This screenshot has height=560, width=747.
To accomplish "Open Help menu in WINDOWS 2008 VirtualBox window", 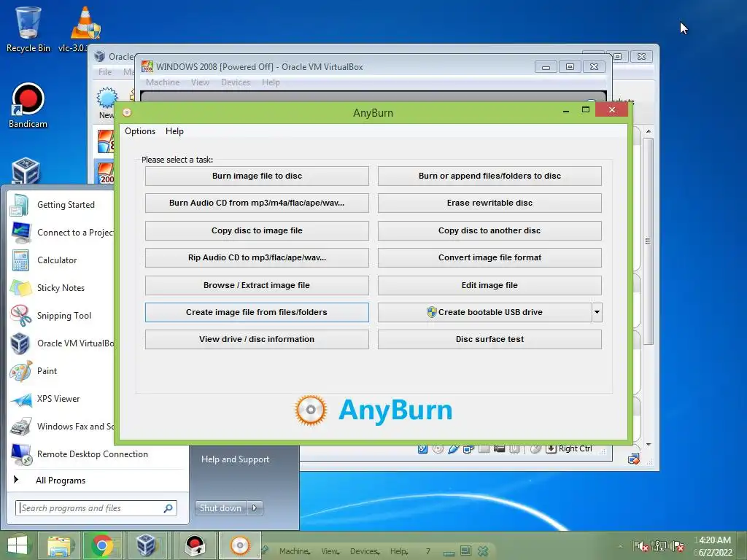I will (x=271, y=82).
